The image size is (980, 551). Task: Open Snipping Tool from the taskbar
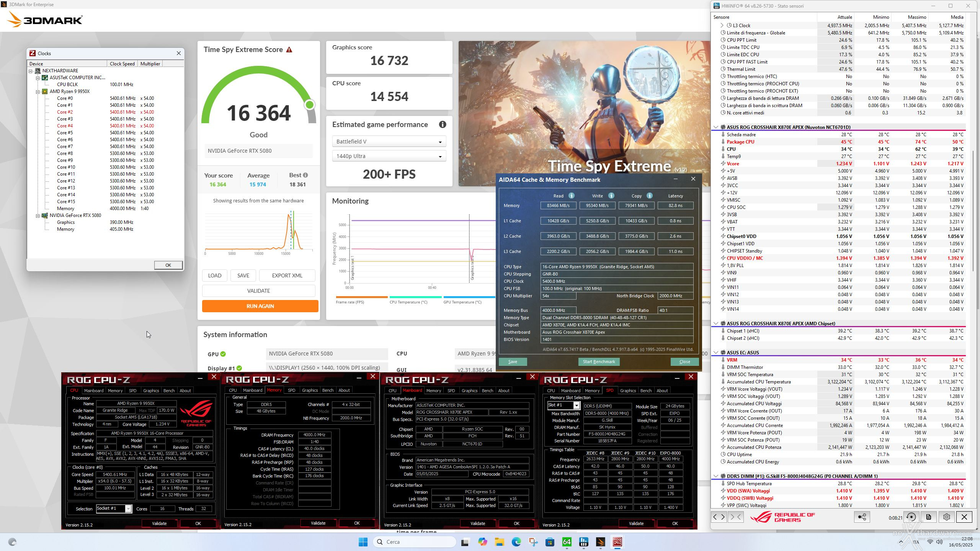coord(533,542)
